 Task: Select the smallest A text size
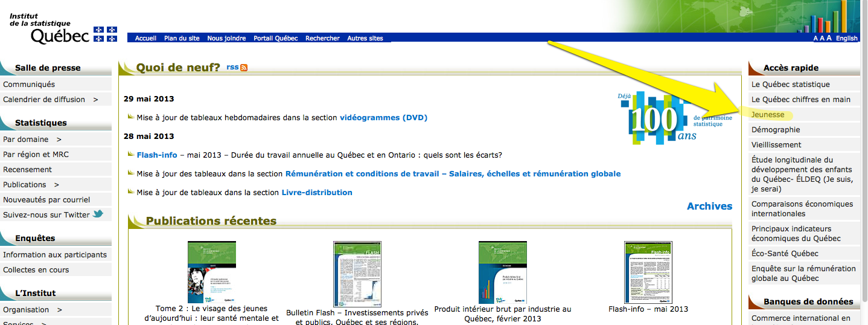pyautogui.click(x=815, y=39)
